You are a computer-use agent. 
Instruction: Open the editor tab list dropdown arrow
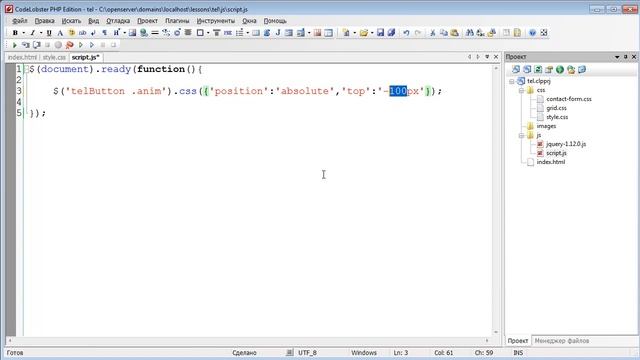click(487, 57)
